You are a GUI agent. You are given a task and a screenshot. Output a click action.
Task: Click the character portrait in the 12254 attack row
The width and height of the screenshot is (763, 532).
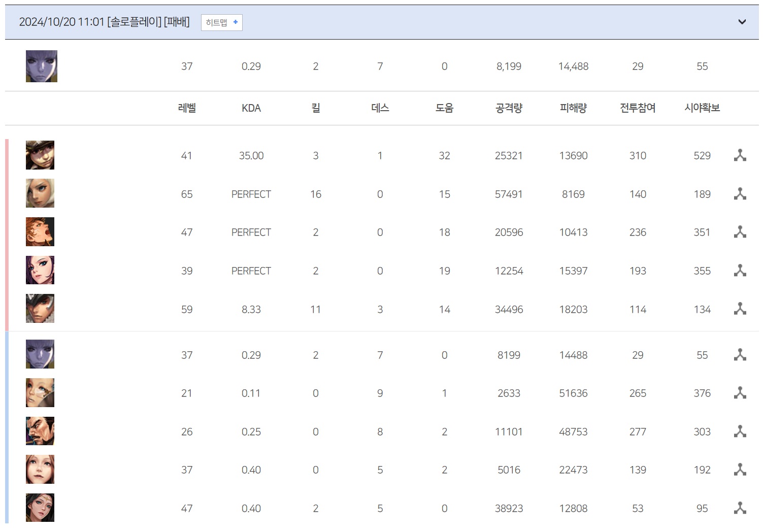[40, 270]
